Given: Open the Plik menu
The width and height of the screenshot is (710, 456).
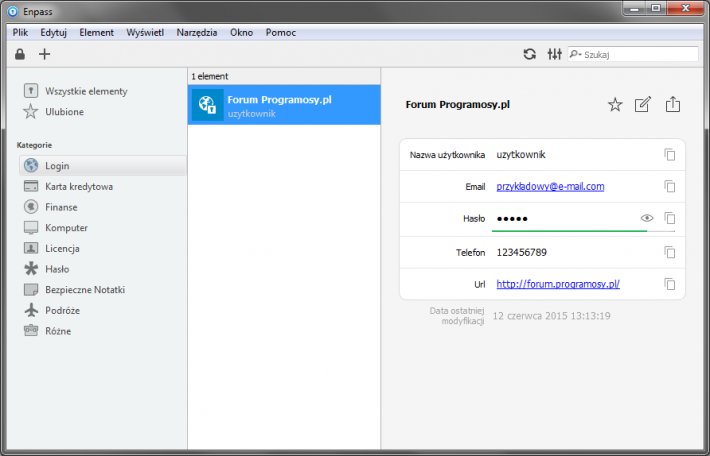Looking at the screenshot, I should click(x=20, y=33).
